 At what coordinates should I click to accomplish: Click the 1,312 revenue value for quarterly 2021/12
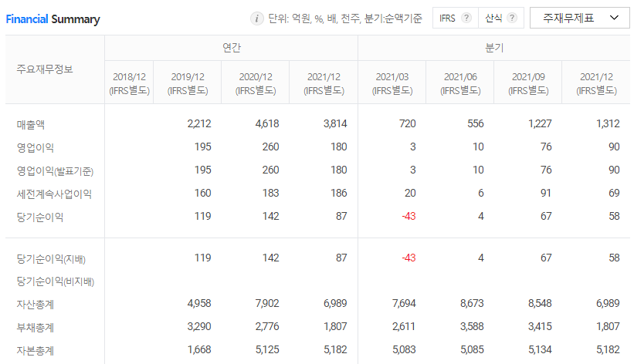[608, 123]
